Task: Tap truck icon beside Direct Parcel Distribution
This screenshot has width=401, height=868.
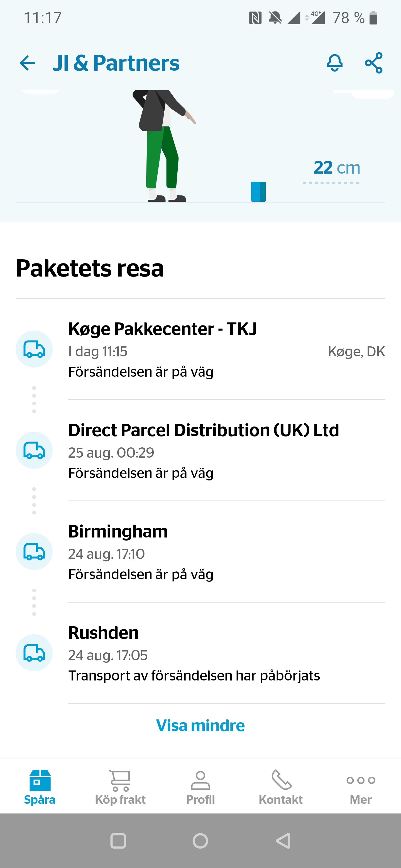Action: pos(34,450)
